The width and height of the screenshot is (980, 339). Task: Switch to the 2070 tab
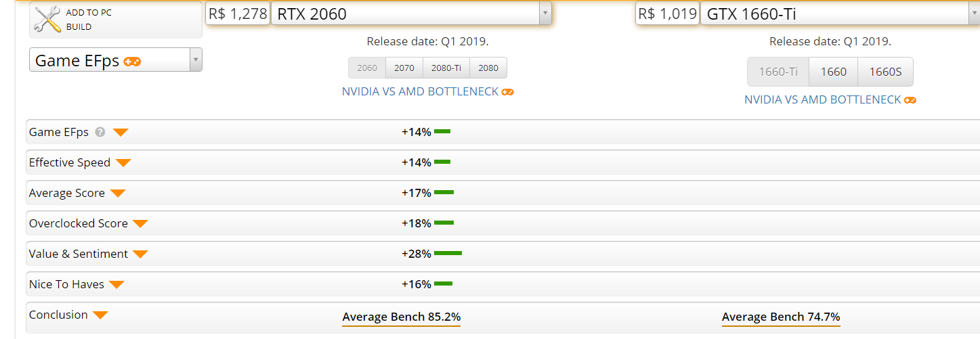point(404,68)
